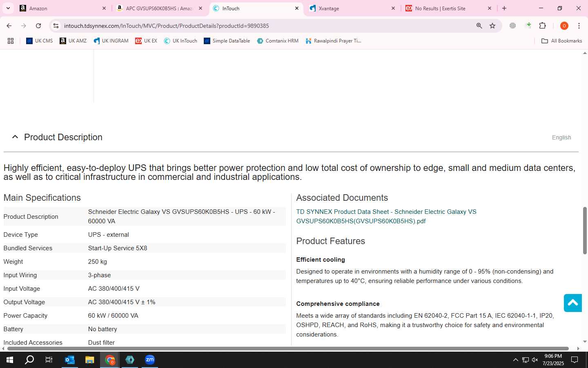
Task: Open the UK EX bookmark
Action: pyautogui.click(x=146, y=41)
